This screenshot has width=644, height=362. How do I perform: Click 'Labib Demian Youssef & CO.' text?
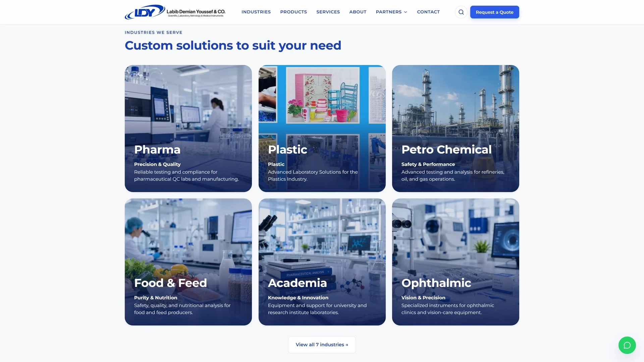point(196,11)
